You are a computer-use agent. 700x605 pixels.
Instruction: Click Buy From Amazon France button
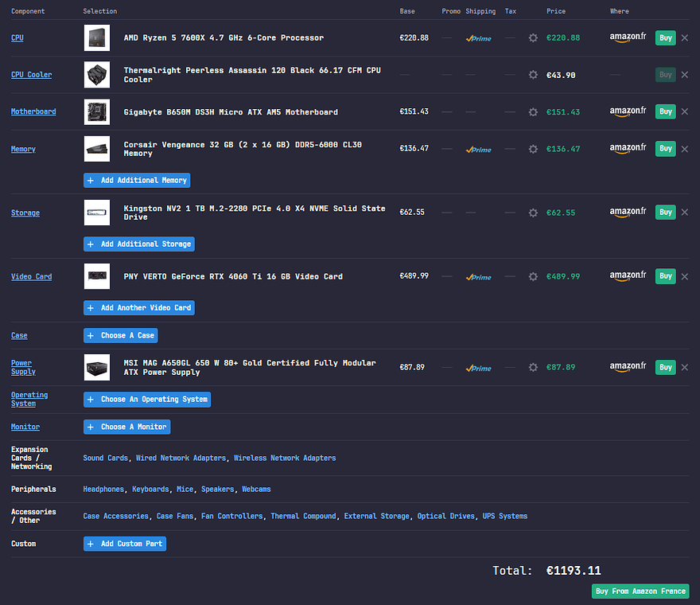(x=640, y=591)
